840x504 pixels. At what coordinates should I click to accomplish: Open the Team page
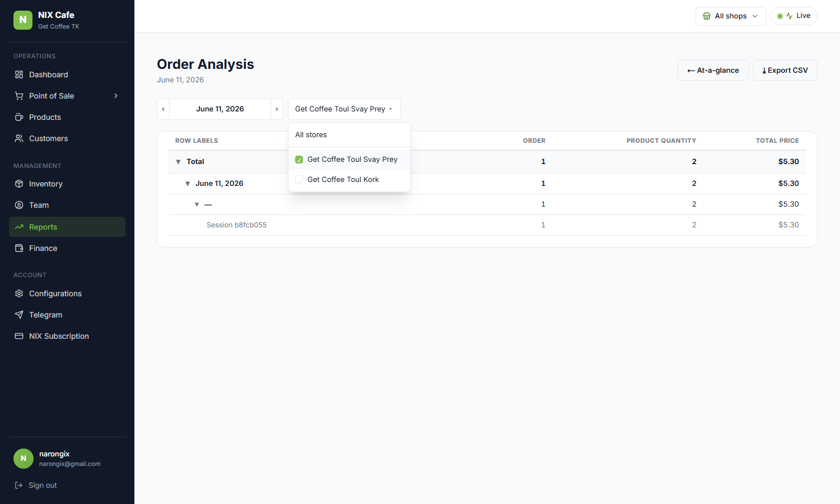click(x=67, y=205)
